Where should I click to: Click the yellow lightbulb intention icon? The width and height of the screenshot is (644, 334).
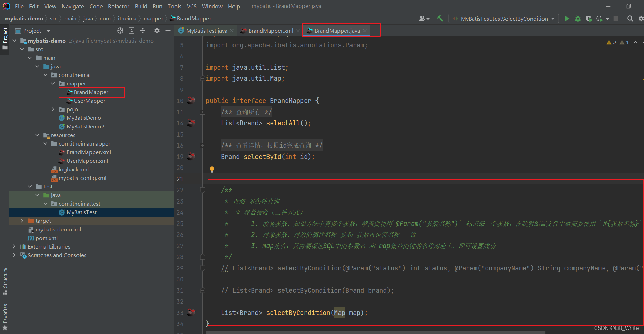(x=212, y=169)
